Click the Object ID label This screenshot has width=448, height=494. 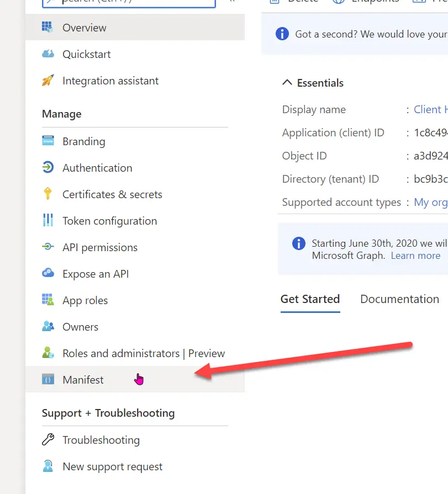click(304, 156)
